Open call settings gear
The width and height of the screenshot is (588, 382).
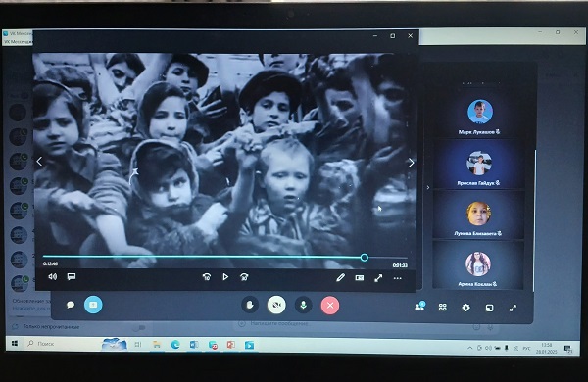tap(465, 308)
